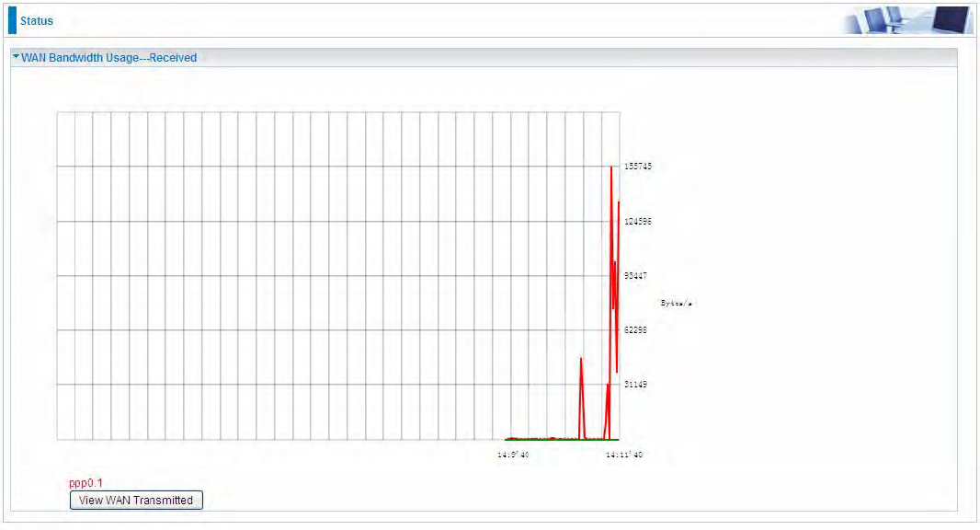The image size is (980, 530).
Task: Click the 93447 y-axis value
Action: tap(635, 276)
